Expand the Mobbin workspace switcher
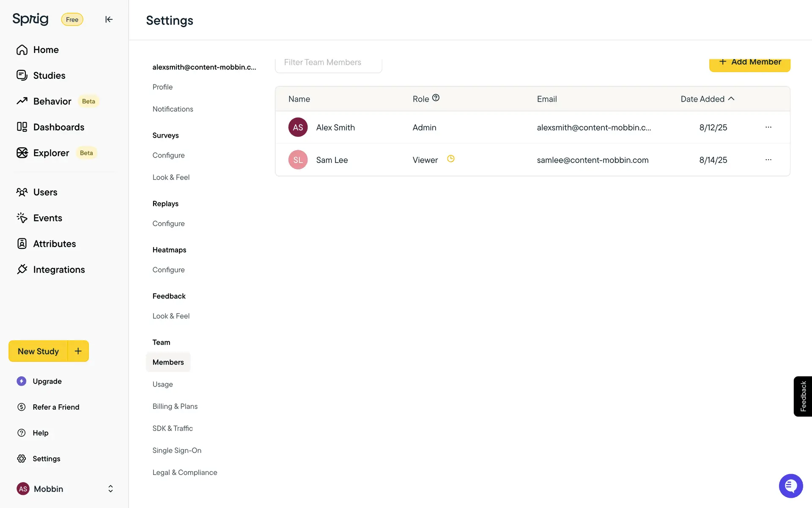812x508 pixels. (110, 489)
